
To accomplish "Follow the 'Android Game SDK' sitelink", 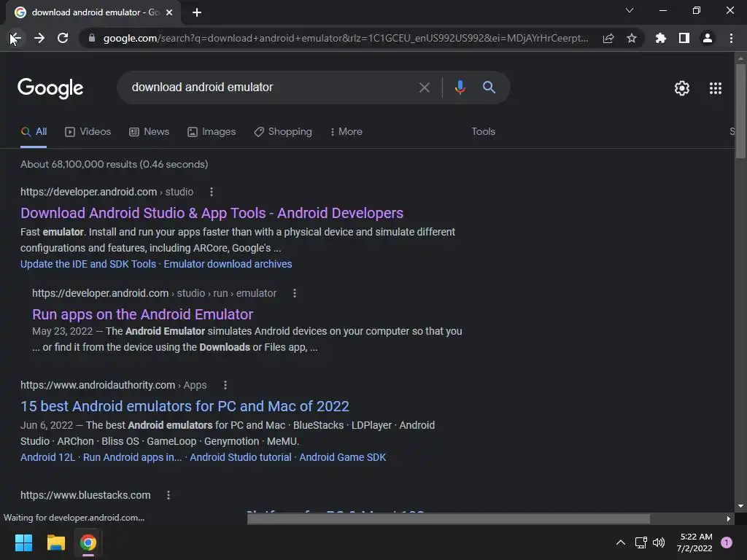I will pyautogui.click(x=343, y=457).
